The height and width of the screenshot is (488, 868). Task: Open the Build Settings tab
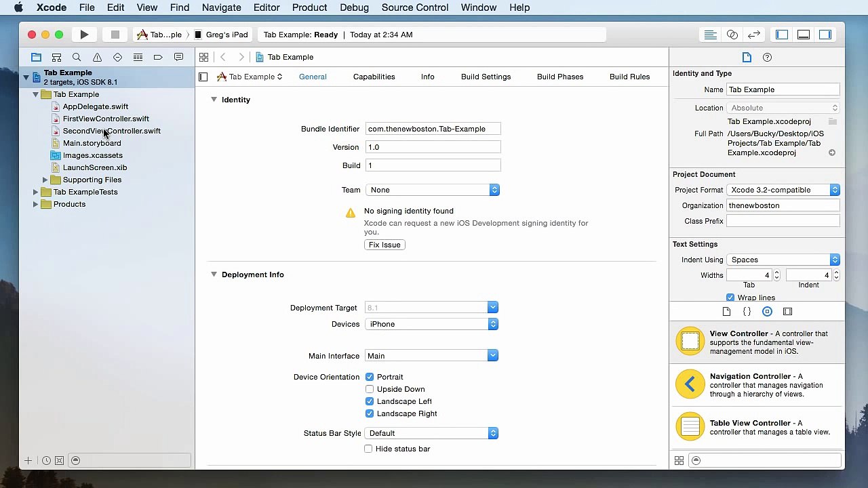(x=486, y=77)
